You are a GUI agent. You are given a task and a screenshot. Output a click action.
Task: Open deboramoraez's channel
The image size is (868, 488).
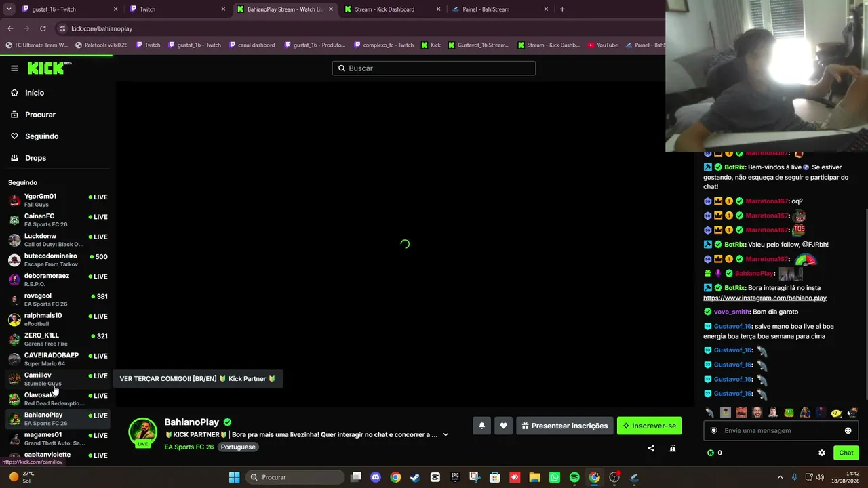click(58, 279)
